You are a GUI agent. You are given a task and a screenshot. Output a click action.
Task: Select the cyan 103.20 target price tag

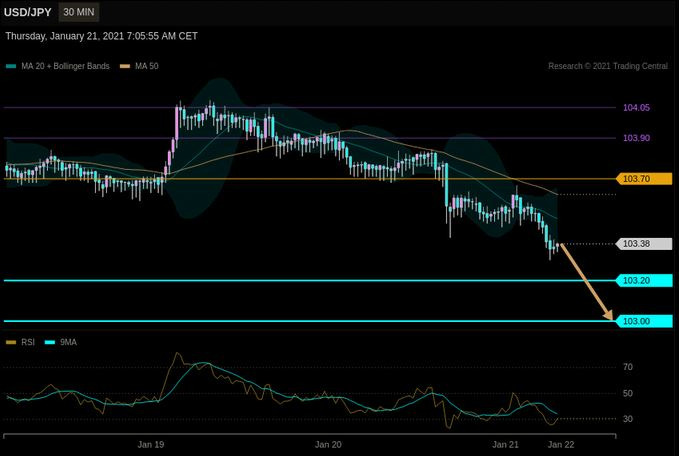pos(644,281)
